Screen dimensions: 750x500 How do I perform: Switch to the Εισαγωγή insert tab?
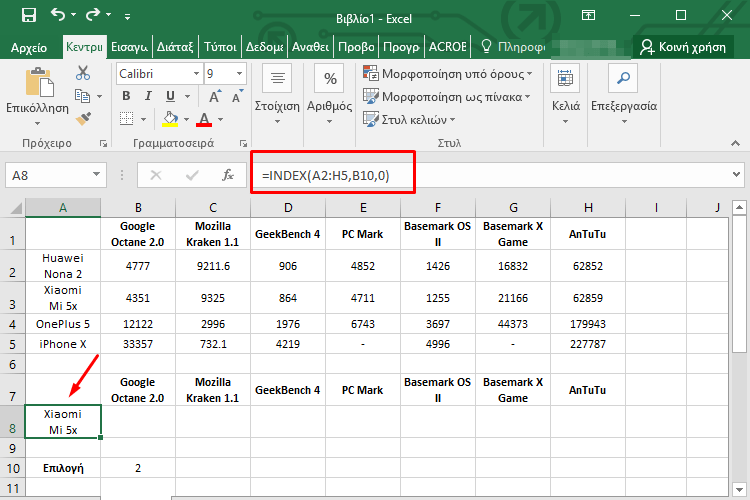(x=129, y=47)
